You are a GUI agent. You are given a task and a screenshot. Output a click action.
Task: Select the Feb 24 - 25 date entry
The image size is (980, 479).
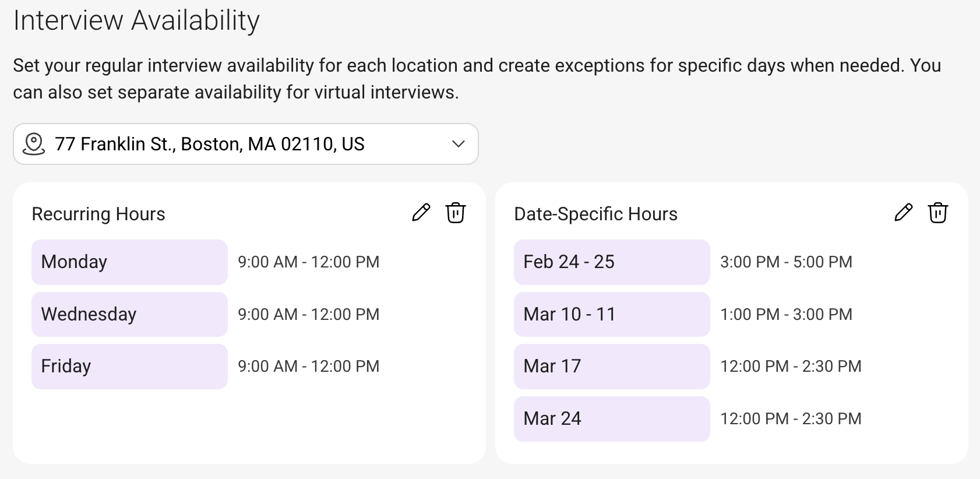(x=612, y=262)
